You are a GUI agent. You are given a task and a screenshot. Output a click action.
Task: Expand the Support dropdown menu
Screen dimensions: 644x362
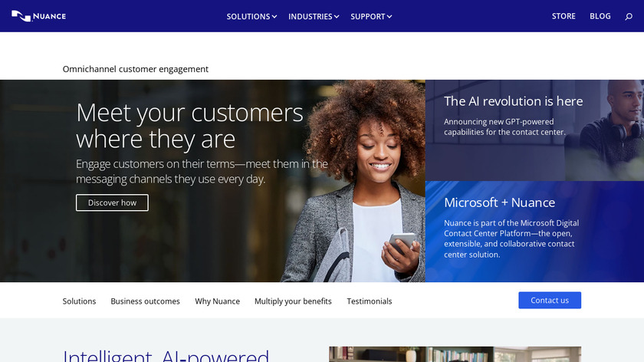coord(371,16)
